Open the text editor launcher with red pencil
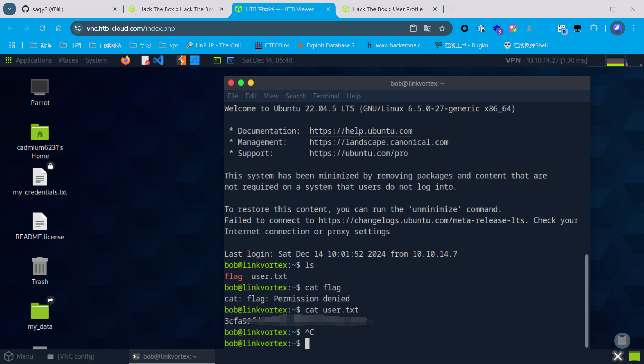644x364 pixels. pos(145,60)
